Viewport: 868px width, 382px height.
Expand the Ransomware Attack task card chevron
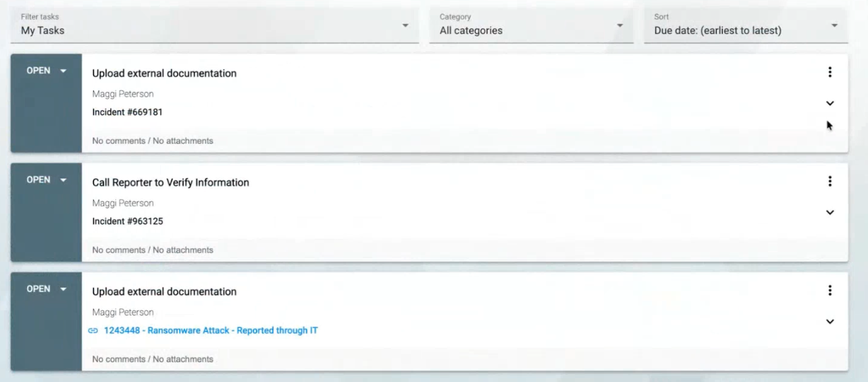829,321
